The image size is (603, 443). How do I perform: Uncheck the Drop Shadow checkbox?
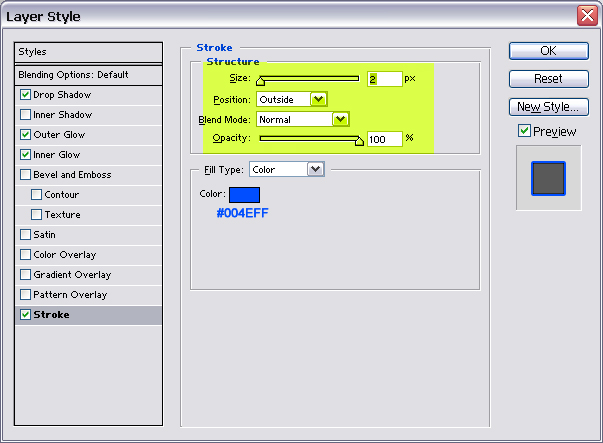pos(25,95)
